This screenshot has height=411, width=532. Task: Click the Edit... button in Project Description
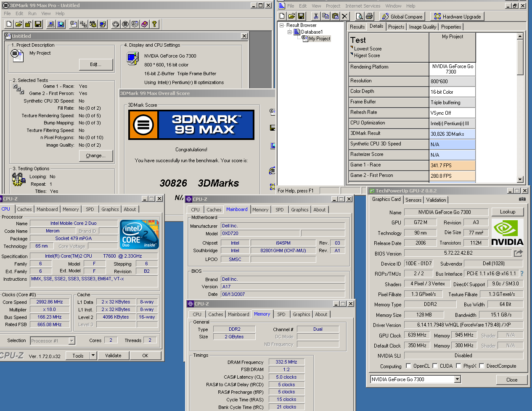96,64
